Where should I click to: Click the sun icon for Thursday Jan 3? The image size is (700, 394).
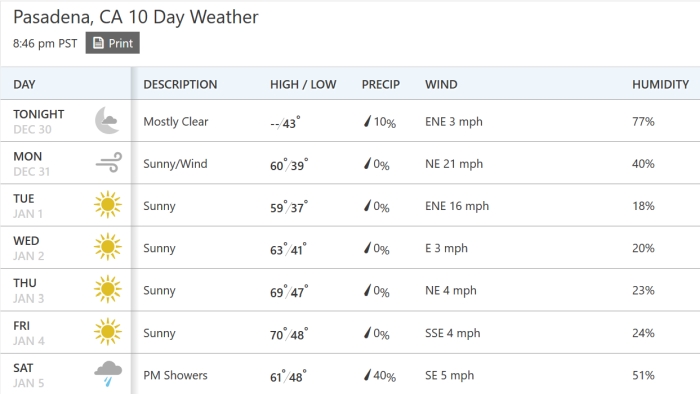click(108, 289)
